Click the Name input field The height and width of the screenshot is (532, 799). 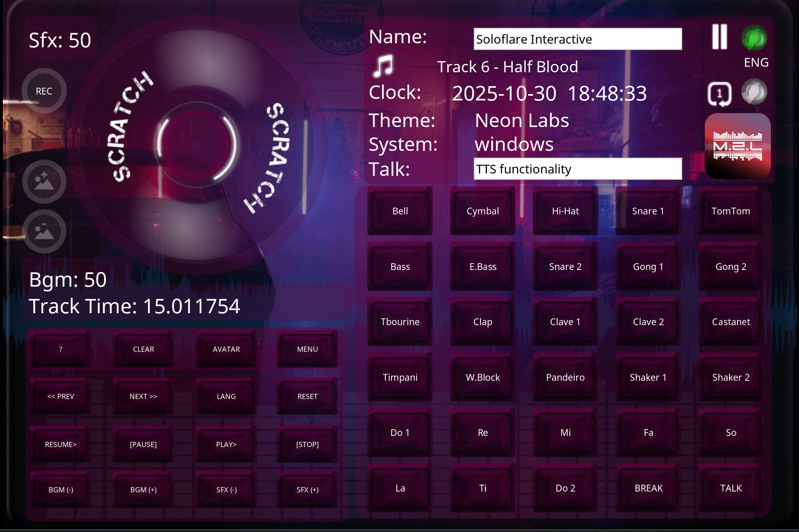pyautogui.click(x=577, y=39)
